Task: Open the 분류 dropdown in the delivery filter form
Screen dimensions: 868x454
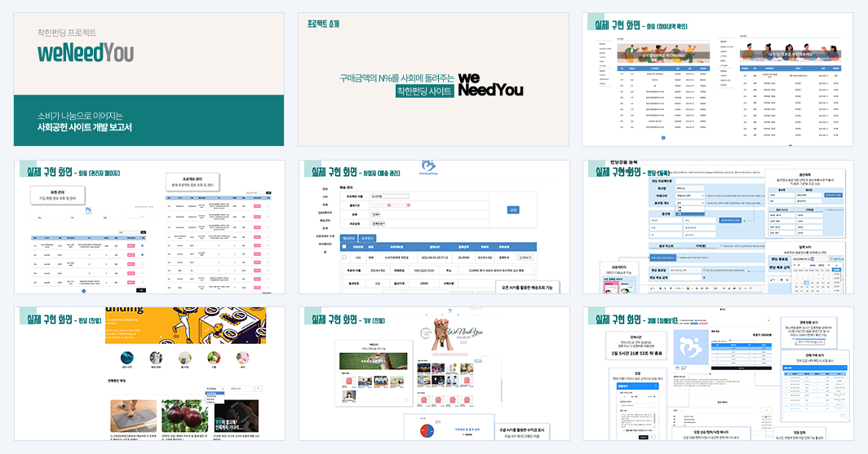Action: tap(376, 214)
